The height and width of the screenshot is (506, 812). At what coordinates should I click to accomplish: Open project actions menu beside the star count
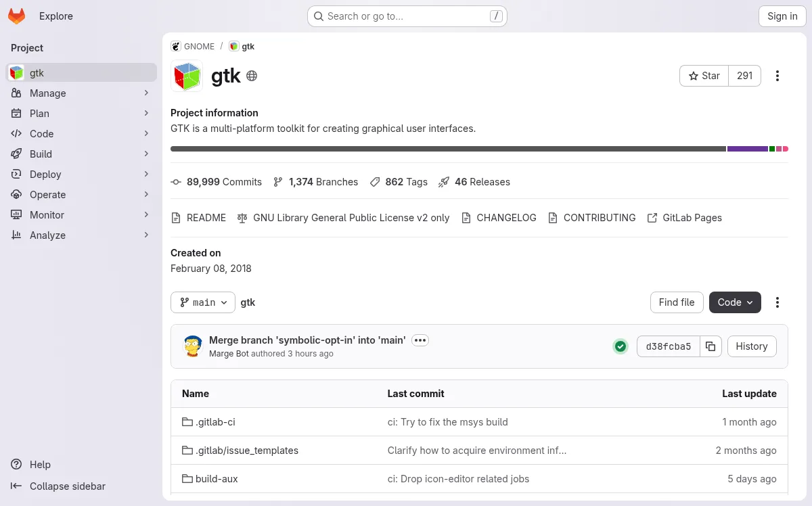pos(777,76)
